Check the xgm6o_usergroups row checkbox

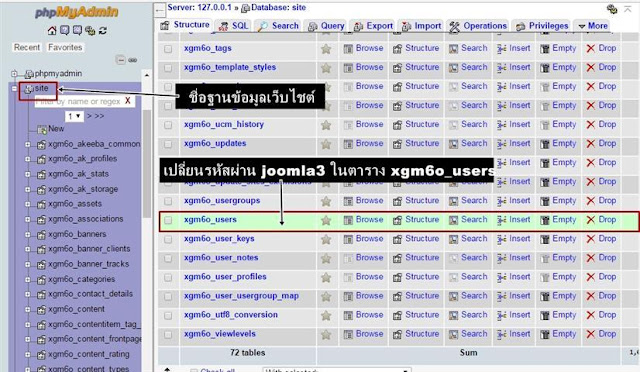(168, 201)
